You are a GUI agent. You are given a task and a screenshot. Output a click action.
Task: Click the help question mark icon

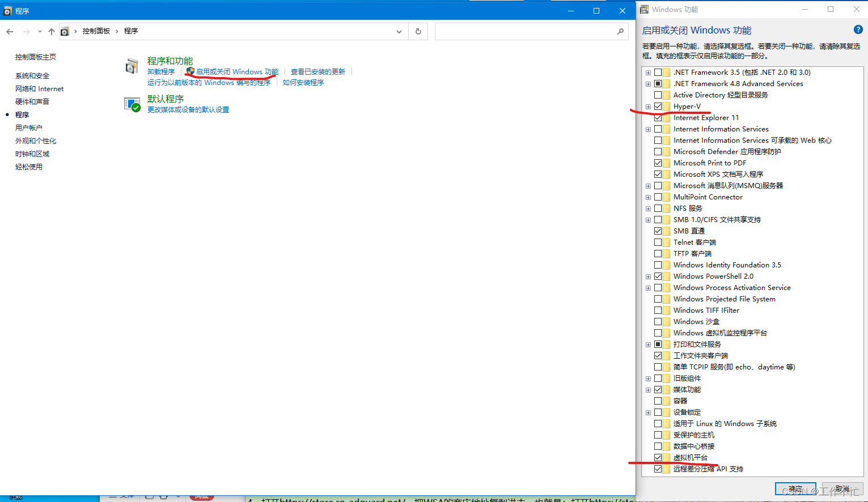[x=858, y=30]
